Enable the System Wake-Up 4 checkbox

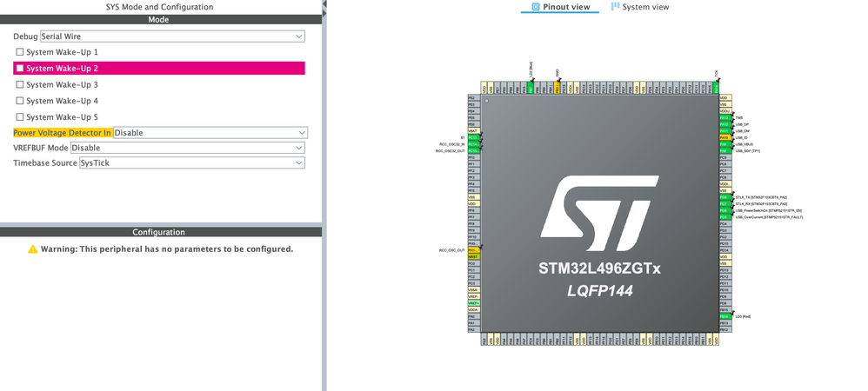[x=20, y=101]
